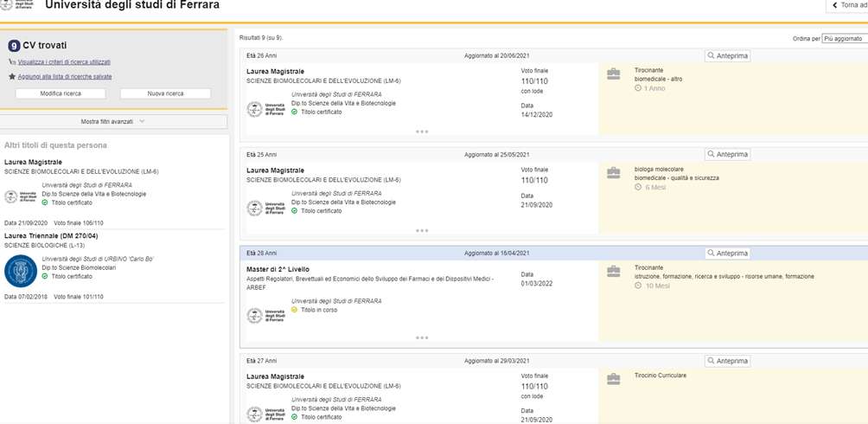The image size is (868, 424).
Task: Click briefcase icon next to Tirocinante biomedicale - altro
Action: 613,74
